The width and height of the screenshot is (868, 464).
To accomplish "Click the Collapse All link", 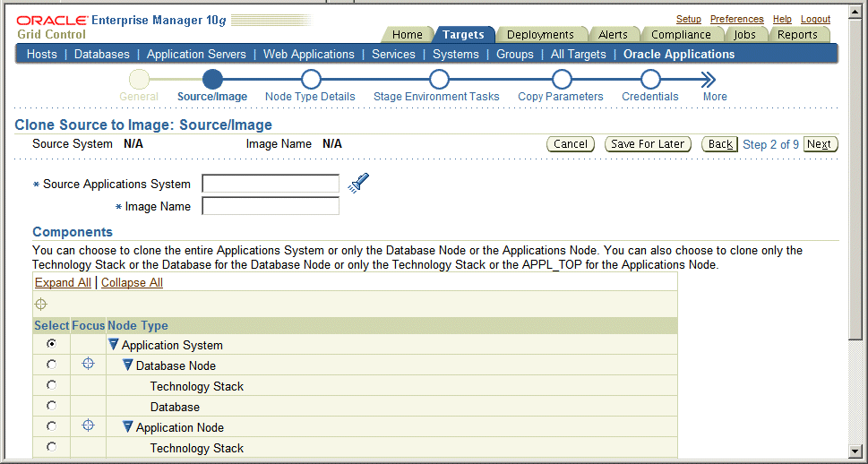I will point(132,282).
